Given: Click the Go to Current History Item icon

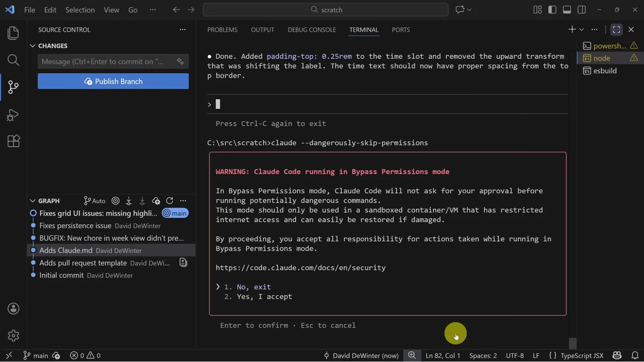Looking at the screenshot, I should [x=116, y=201].
